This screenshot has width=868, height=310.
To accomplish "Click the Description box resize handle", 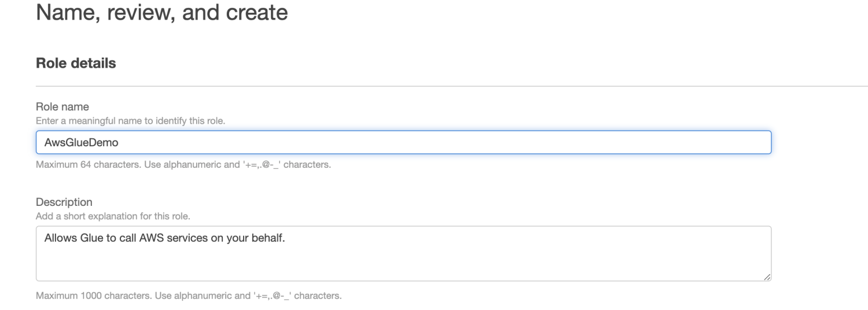I will pyautogui.click(x=767, y=277).
